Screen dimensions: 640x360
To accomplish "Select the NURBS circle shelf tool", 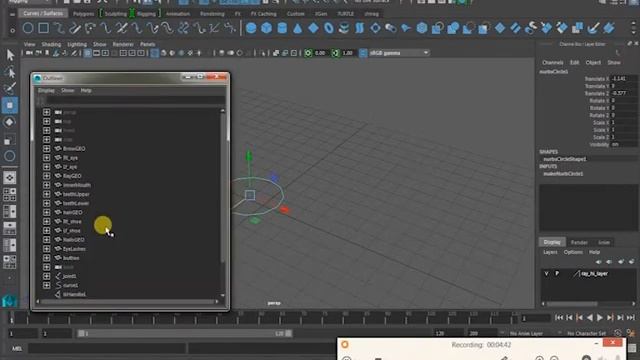I will 28,28.
